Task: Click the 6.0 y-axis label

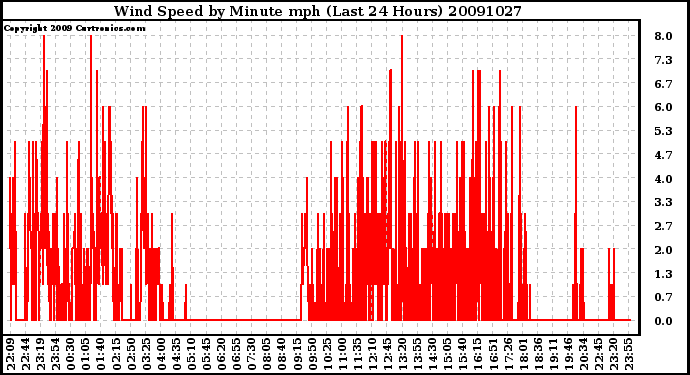Action: pos(663,107)
